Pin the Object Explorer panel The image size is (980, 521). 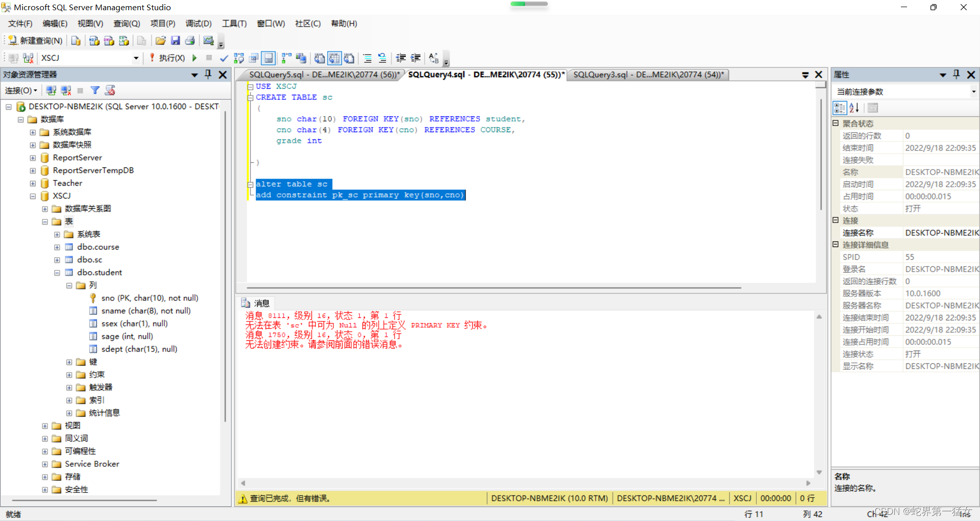click(x=208, y=75)
